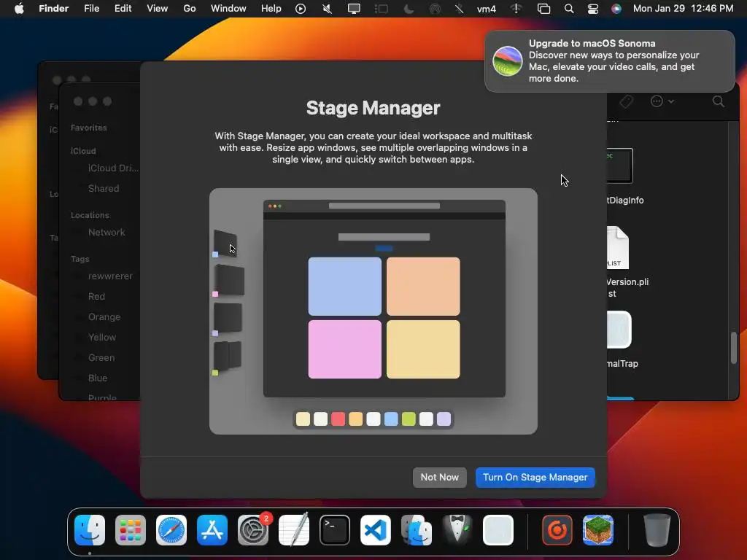
Task: Click the Locations sidebar heading
Action: pyautogui.click(x=90, y=215)
